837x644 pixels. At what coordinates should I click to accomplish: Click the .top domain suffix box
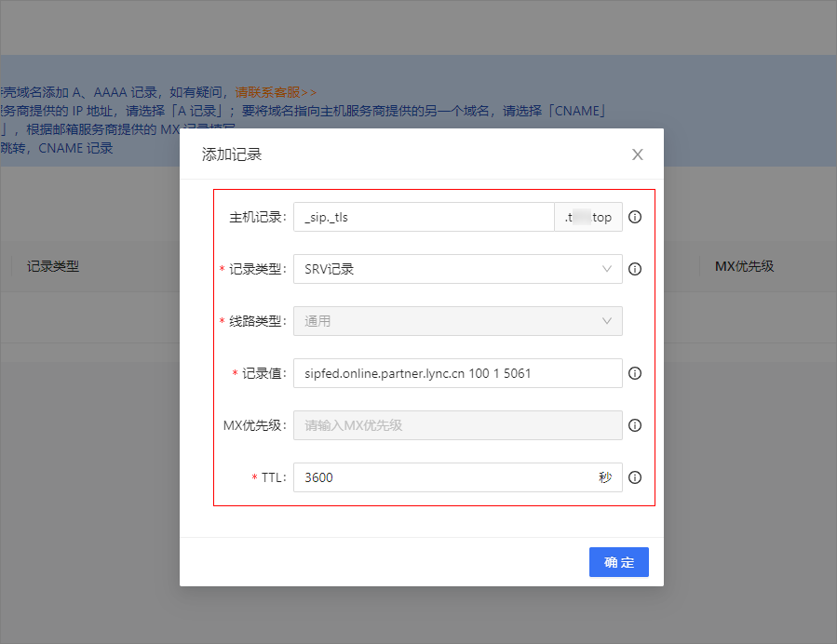click(588, 217)
